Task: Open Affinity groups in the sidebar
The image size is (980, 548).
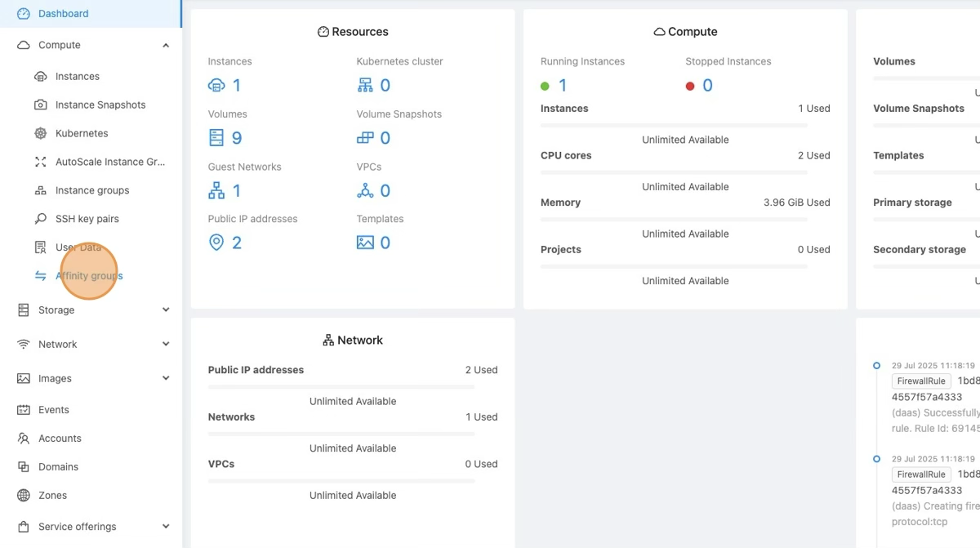Action: (x=89, y=276)
